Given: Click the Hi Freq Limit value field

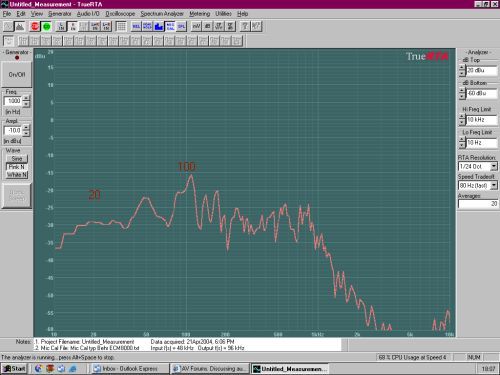Looking at the screenshot, I should pos(482,120).
